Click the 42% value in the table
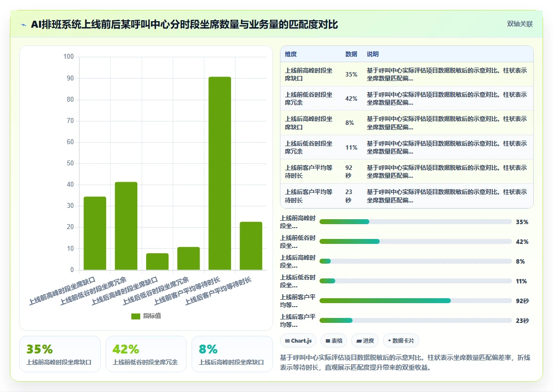This screenshot has width=553, height=392. pyautogui.click(x=351, y=99)
